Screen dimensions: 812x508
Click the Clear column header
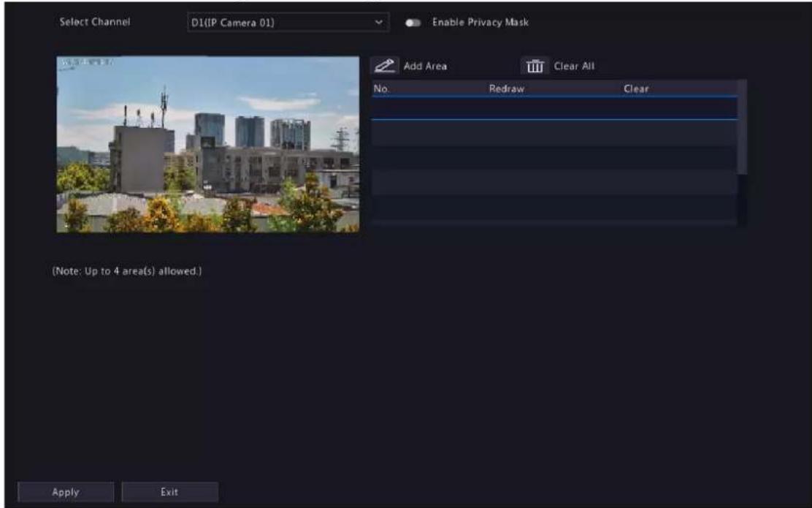(x=636, y=88)
